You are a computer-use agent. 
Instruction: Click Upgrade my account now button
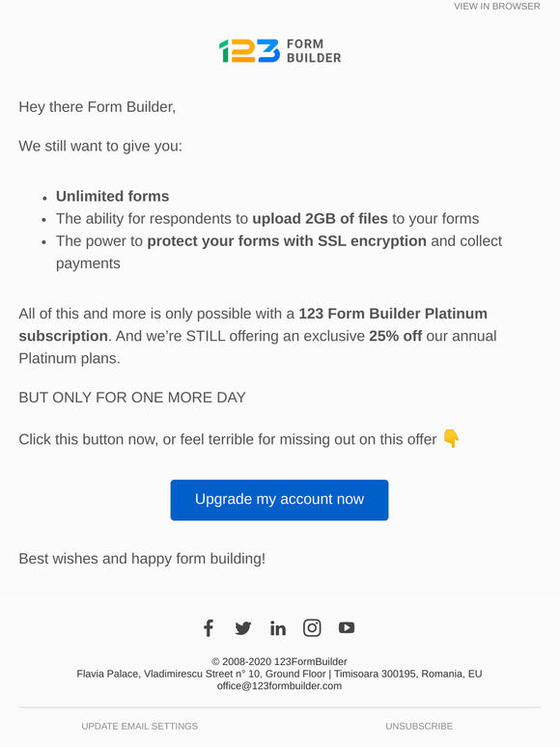click(279, 500)
